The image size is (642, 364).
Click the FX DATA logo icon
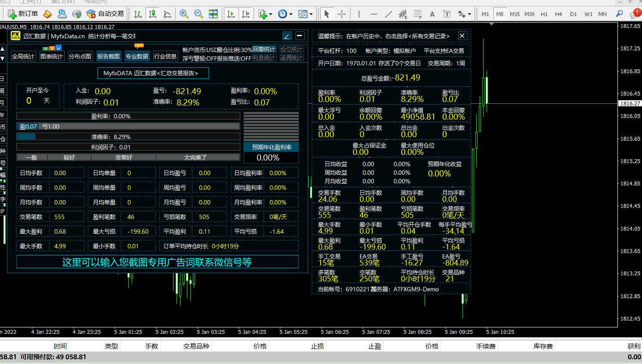(16, 36)
